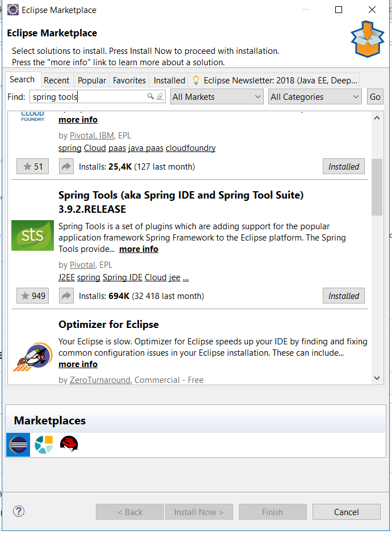Open more info link under Cloud Foundry
This screenshot has width=392, height=535.
tap(78, 120)
